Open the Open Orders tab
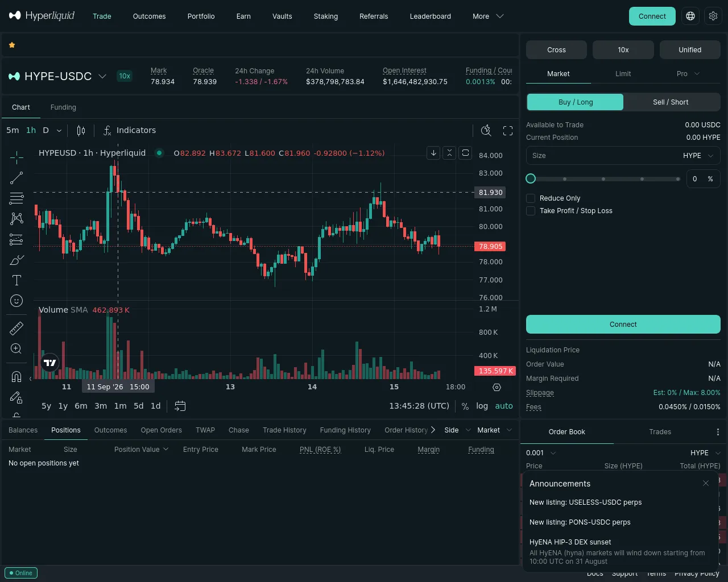 pyautogui.click(x=161, y=430)
